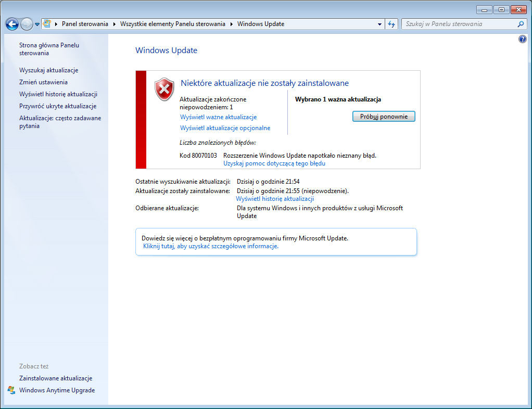Open recent pages dropdown next to forward arrow
This screenshot has height=409, width=532.
(37, 24)
